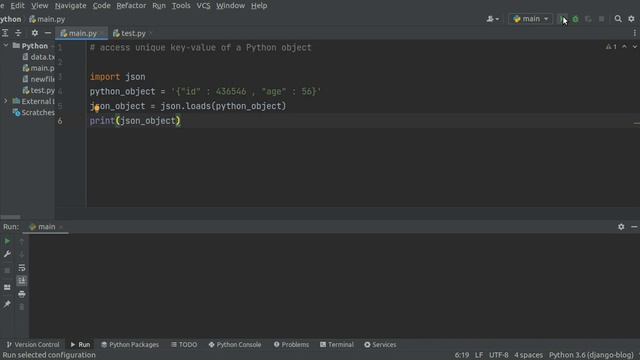
Task: Open the Tools menu
Action: pos(181,6)
